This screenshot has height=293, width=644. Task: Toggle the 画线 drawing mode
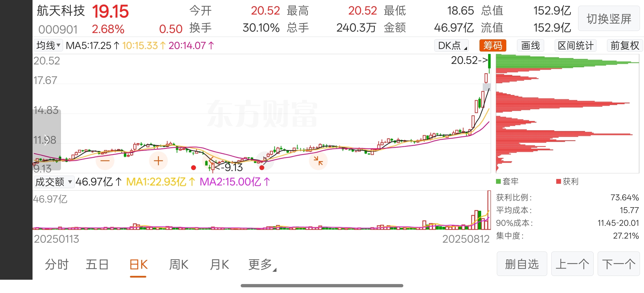530,45
